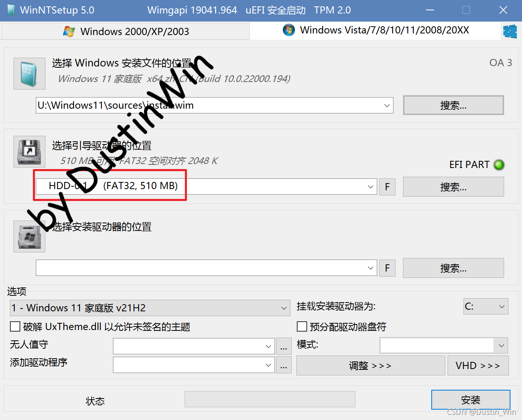The image size is (522, 420).
Task: Click the F button next to installation drive
Action: click(387, 268)
